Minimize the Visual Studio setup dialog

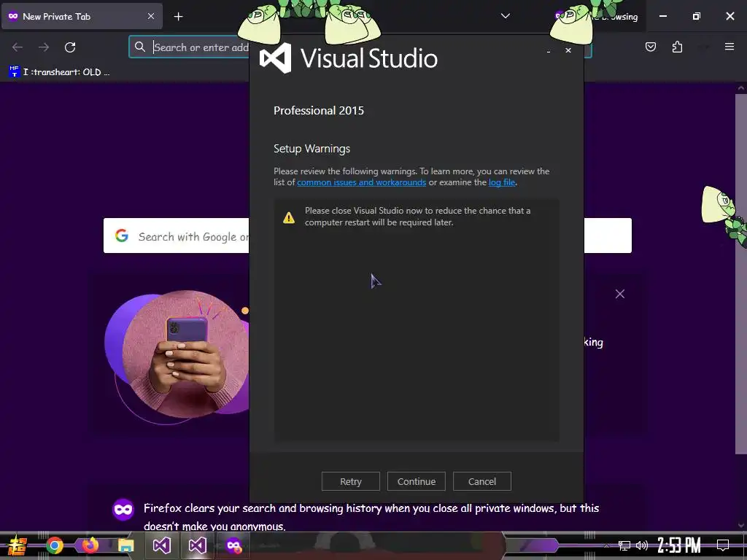549,50
